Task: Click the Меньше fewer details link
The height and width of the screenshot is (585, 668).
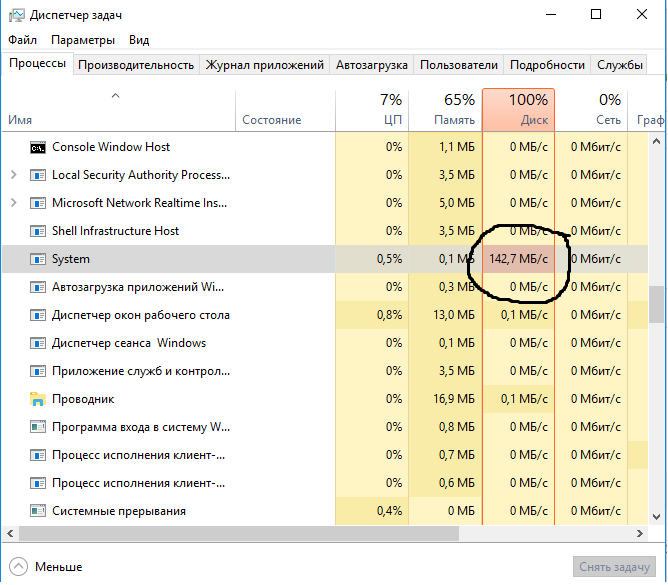Action: 59,567
